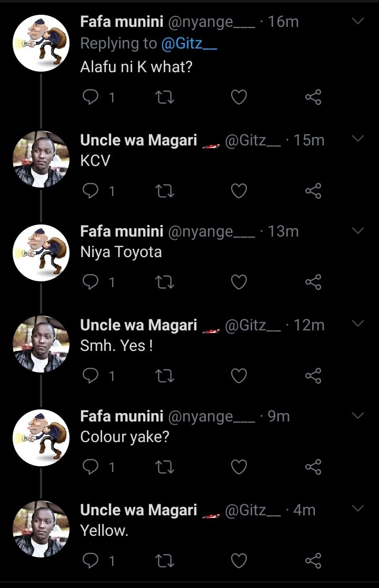This screenshot has height=588, width=379.
Task: Reply to the 'Yellow.' tweet
Action: coord(90,561)
